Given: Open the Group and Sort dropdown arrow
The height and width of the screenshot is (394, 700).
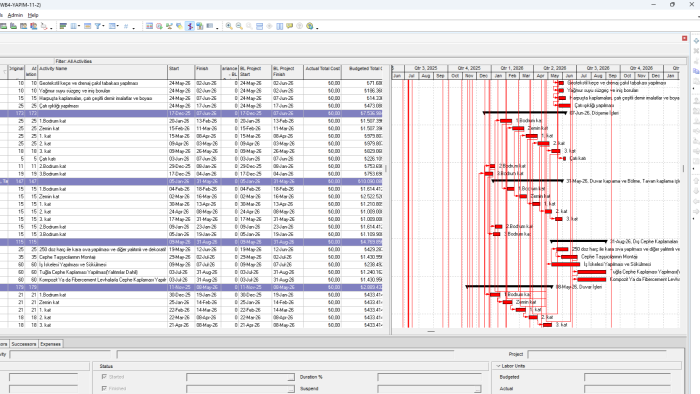Looking at the screenshot, I should (x=118, y=26).
